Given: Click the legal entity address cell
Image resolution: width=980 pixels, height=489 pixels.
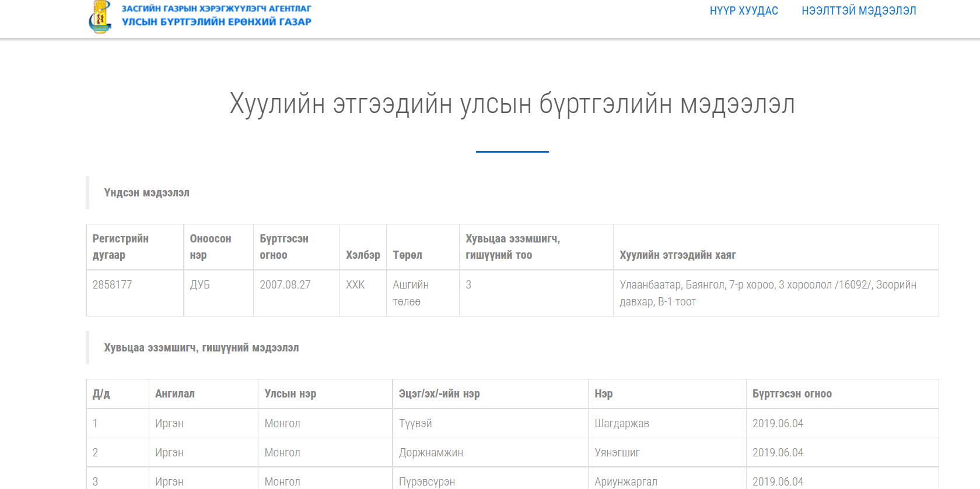Looking at the screenshot, I should coord(768,293).
